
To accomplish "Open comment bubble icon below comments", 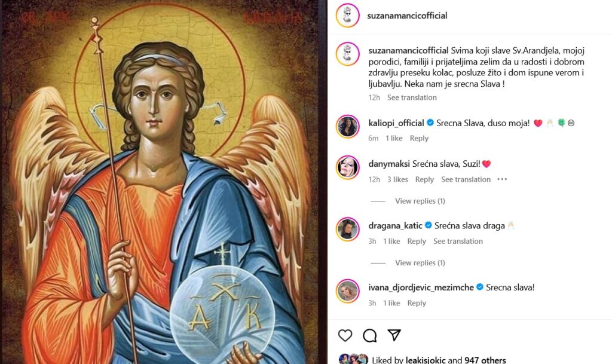I will tap(370, 335).
